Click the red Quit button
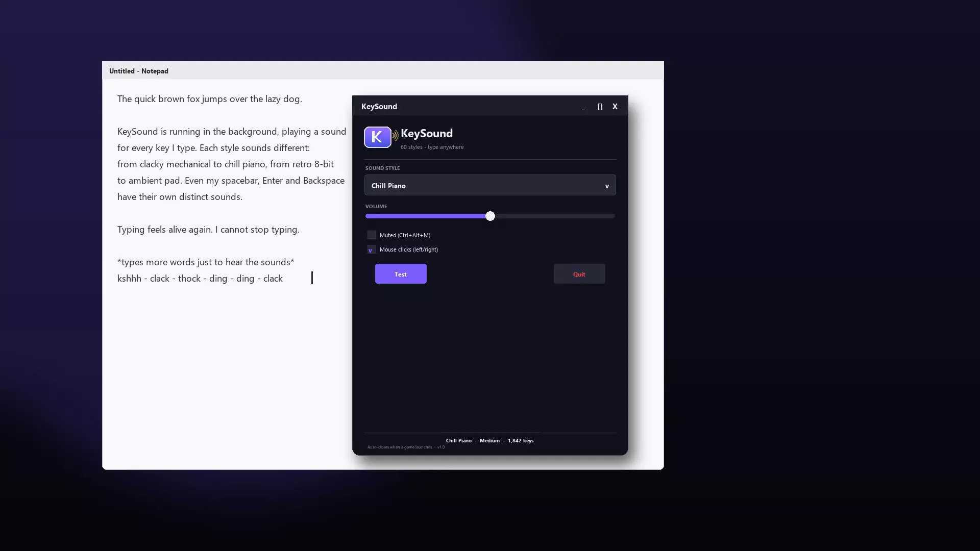The height and width of the screenshot is (551, 980). tap(579, 274)
